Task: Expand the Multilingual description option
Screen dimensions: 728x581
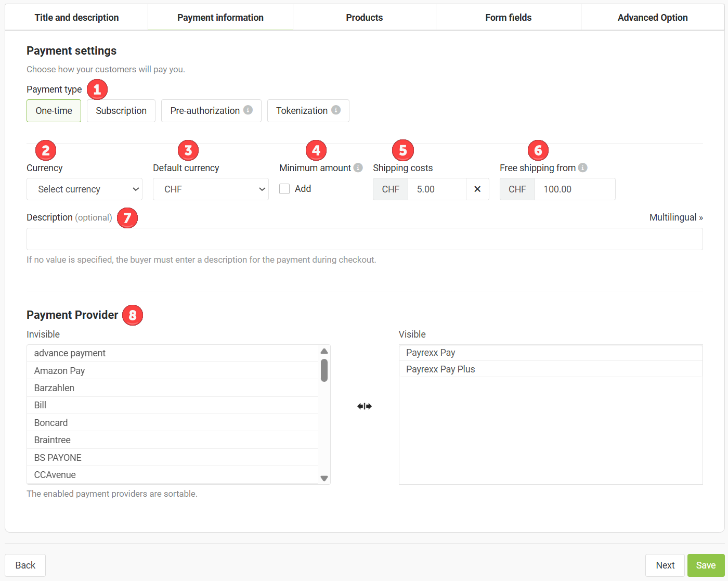Action: (x=675, y=217)
